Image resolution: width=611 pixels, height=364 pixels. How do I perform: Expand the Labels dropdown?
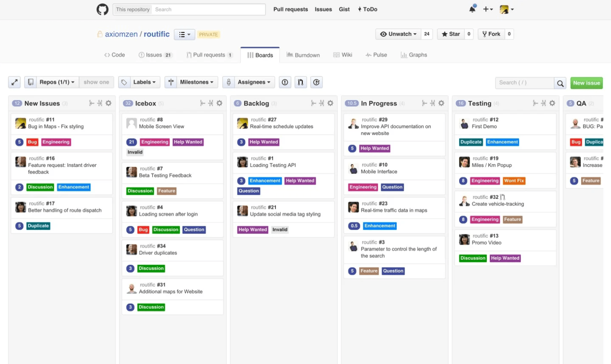click(139, 82)
